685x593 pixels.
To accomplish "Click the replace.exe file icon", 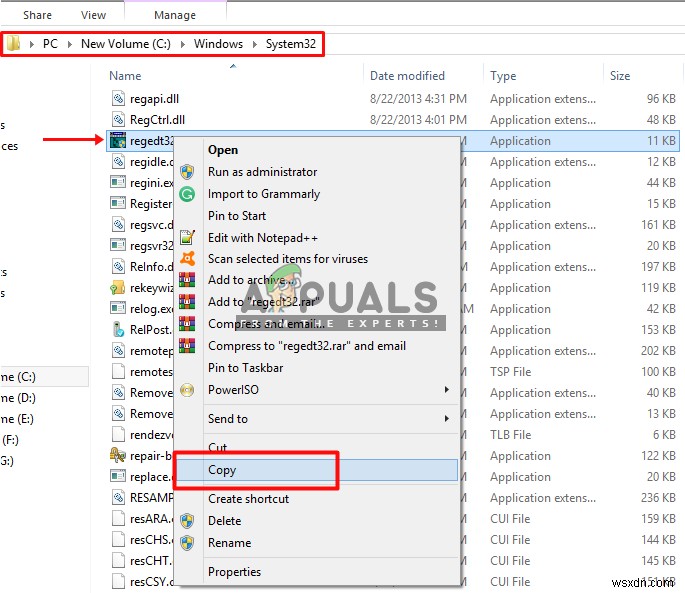I will tap(118, 476).
